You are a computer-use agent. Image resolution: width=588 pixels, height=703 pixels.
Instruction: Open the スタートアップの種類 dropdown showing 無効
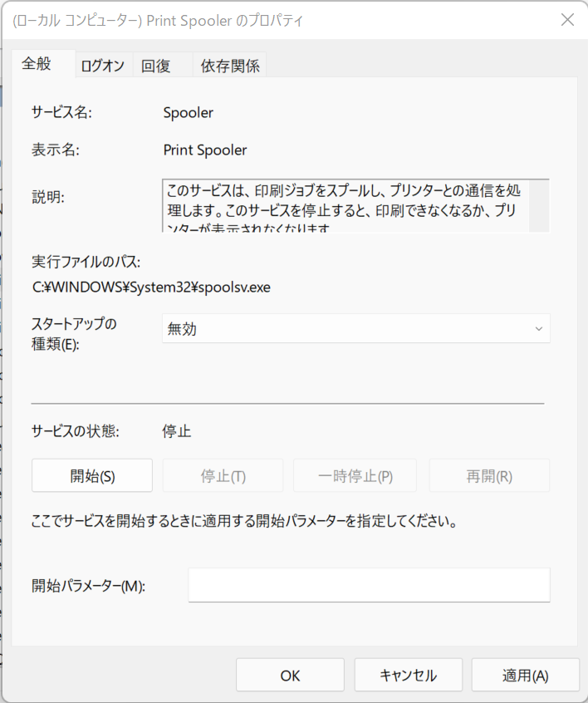(355, 328)
